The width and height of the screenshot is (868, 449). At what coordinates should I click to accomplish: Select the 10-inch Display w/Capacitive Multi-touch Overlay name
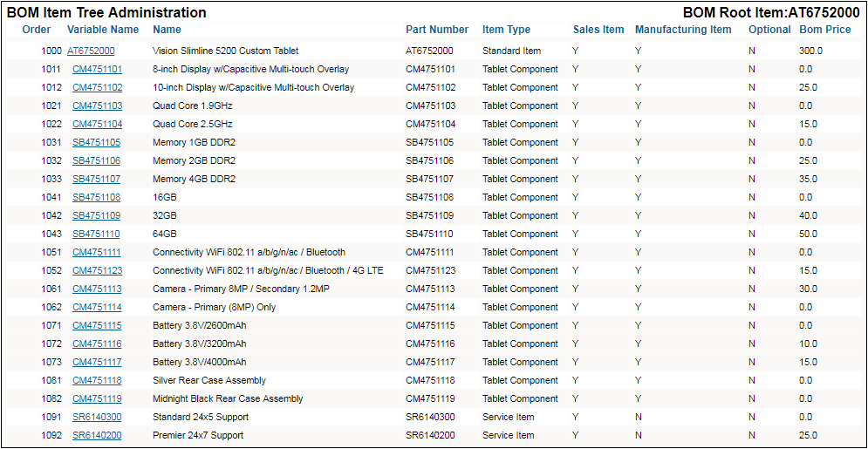253,87
